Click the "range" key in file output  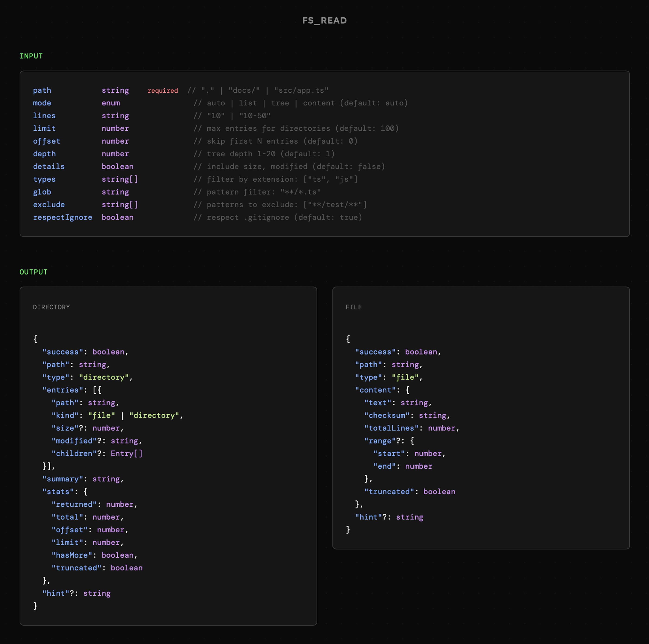(x=380, y=441)
